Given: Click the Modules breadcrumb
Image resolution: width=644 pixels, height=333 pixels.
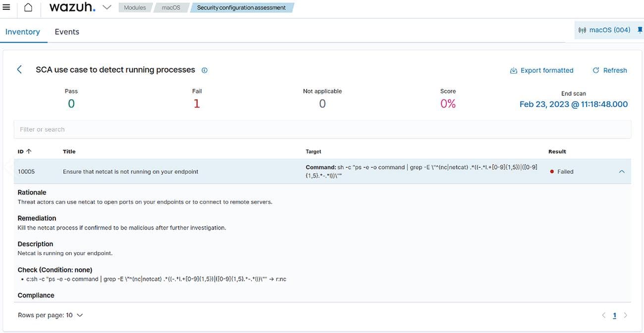Looking at the screenshot, I should tap(135, 8).
